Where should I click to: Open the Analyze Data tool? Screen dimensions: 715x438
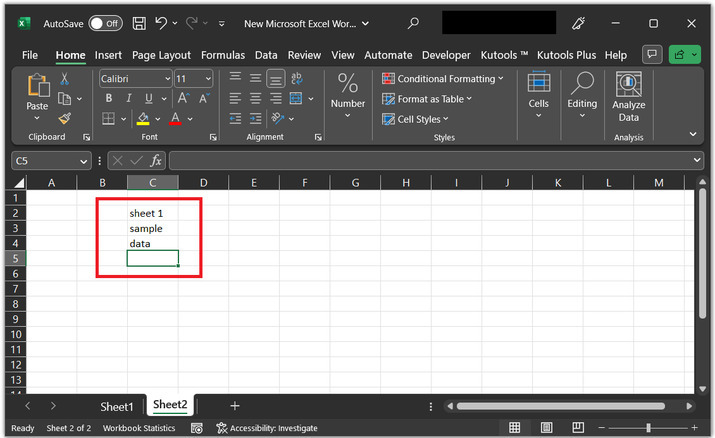[x=628, y=97]
